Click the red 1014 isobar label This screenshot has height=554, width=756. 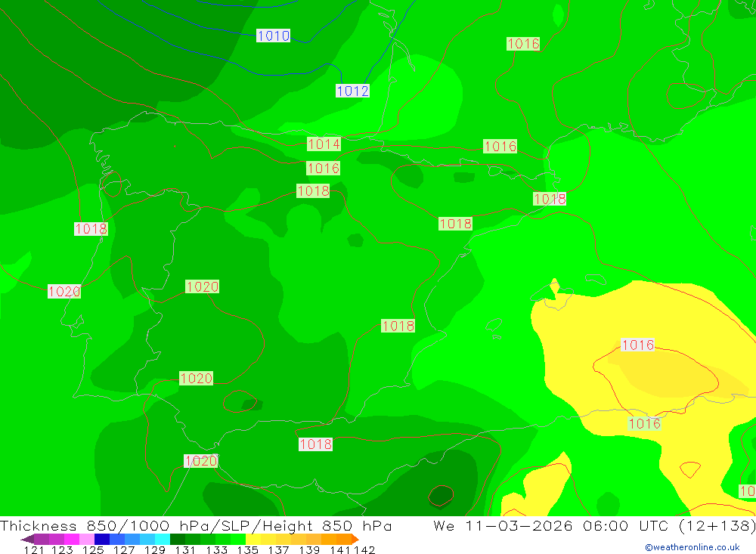(324, 144)
